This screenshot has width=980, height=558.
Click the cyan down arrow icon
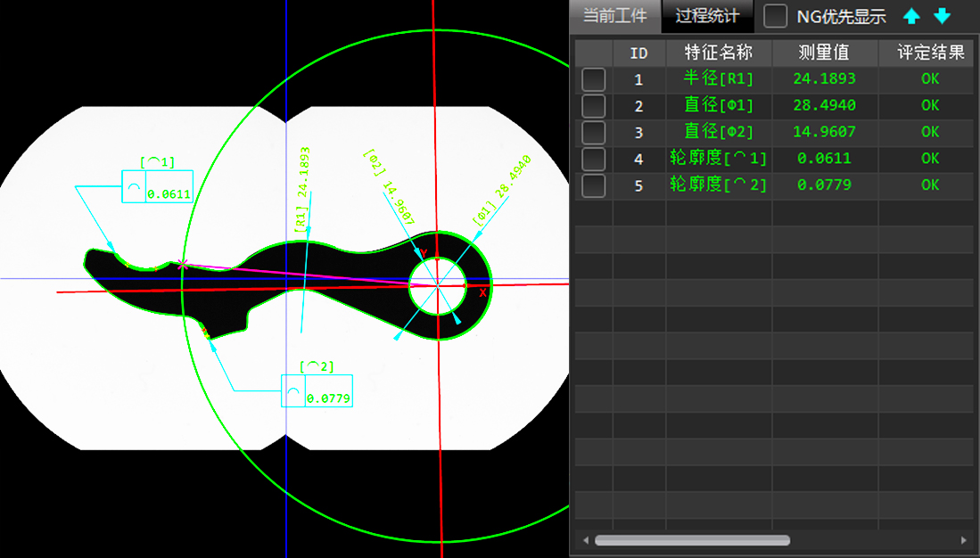tap(943, 16)
